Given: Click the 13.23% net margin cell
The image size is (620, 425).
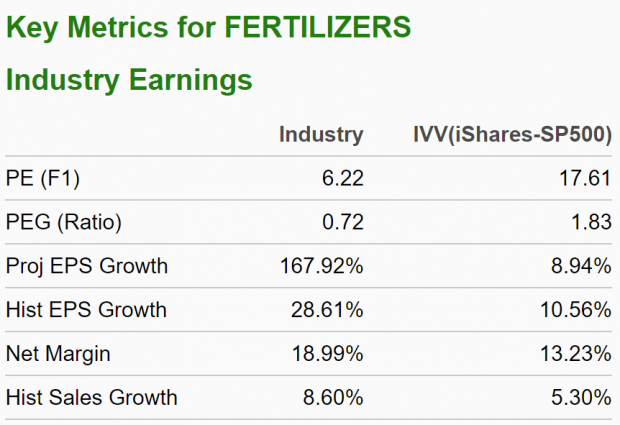Looking at the screenshot, I should point(577,353).
